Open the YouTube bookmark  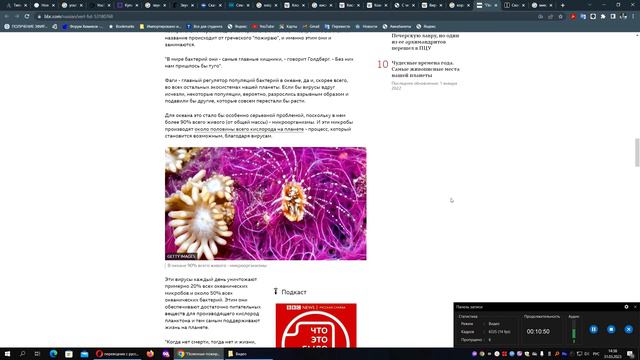click(x=263, y=26)
